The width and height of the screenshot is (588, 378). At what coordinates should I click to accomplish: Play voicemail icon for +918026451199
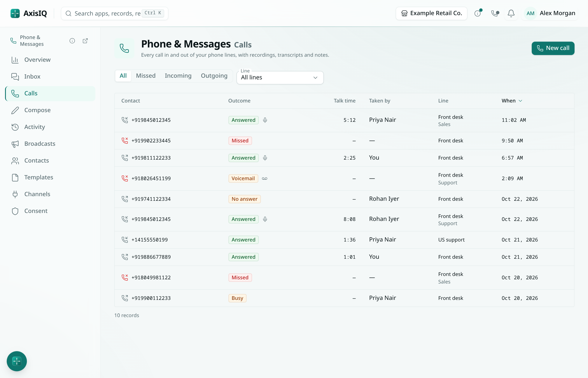[264, 178]
